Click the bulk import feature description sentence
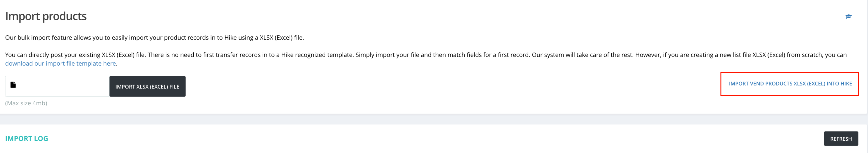Screen dimensions: 868x153 (x=154, y=38)
